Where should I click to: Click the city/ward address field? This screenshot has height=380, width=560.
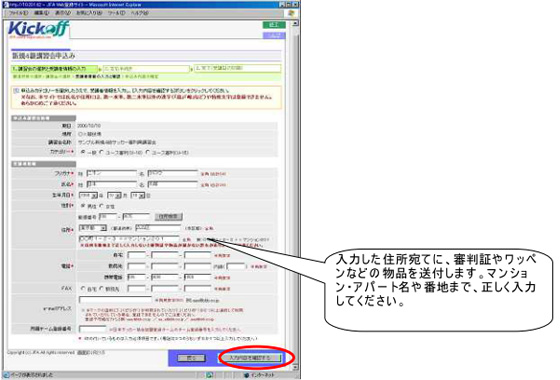(158, 228)
